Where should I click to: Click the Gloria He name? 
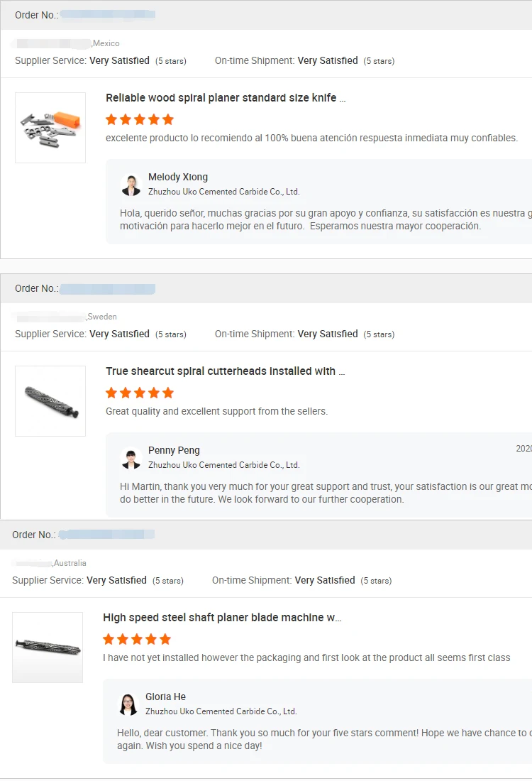(165, 697)
